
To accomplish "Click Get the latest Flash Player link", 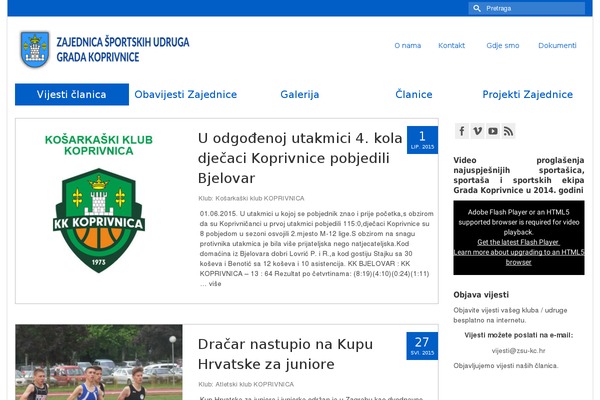I will point(518,242).
